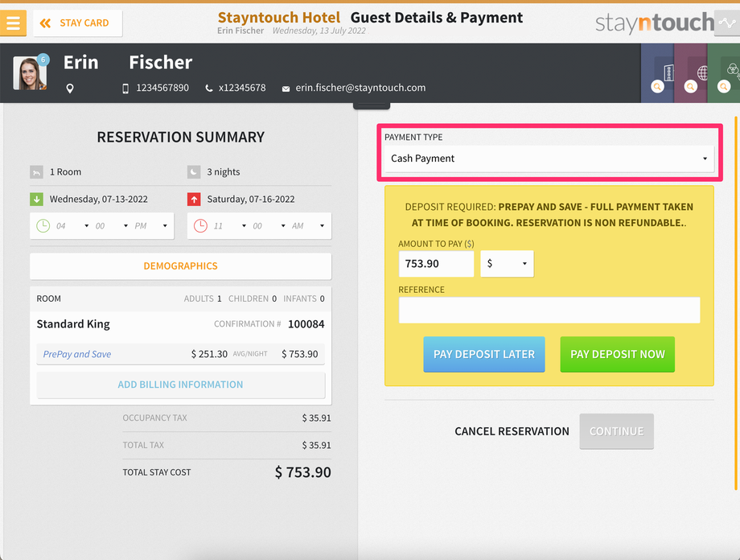Open arrival hour dropdown showing 04
This screenshot has height=560, width=740.
point(72,226)
